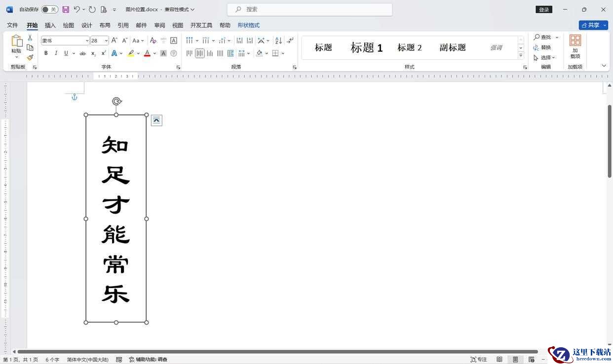
Task: Open the font size dropdown
Action: click(x=106, y=40)
